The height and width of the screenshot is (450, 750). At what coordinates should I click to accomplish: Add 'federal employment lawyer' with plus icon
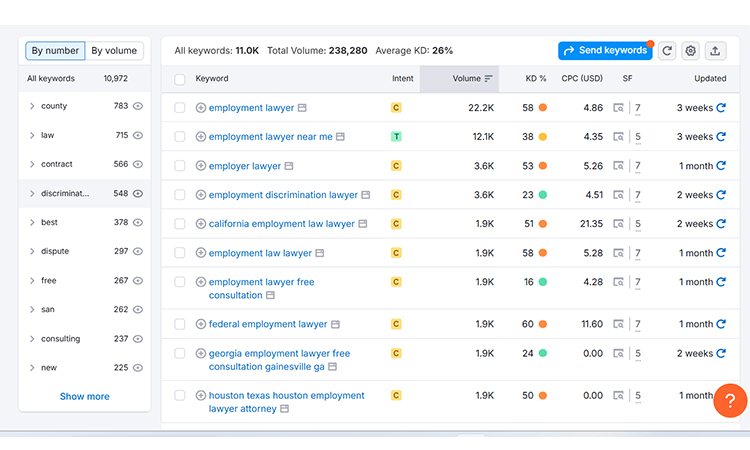pyautogui.click(x=201, y=324)
